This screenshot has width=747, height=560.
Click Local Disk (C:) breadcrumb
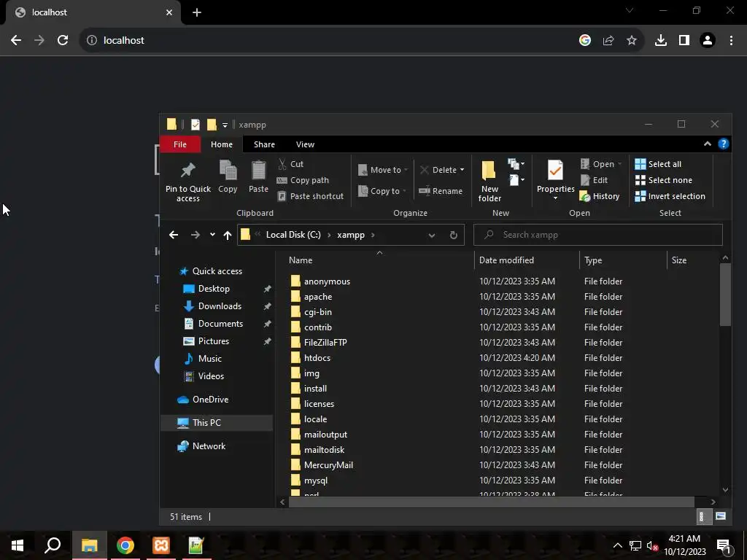click(x=293, y=235)
